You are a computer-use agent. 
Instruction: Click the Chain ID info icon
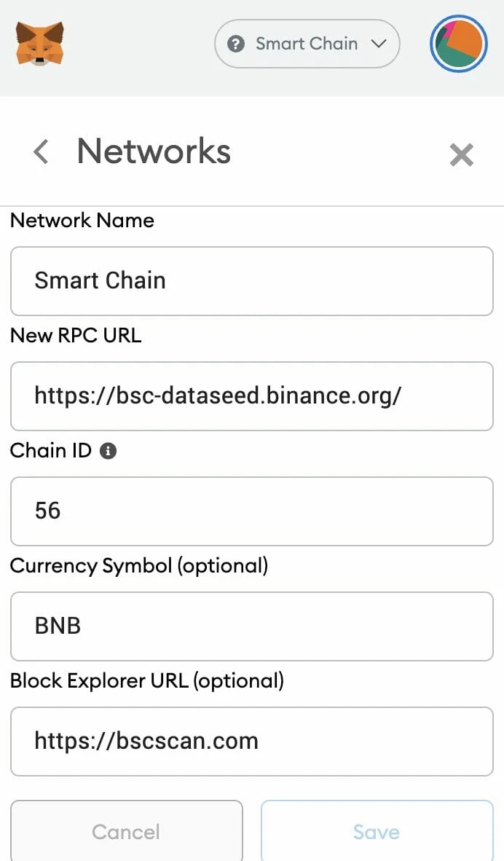[108, 451]
